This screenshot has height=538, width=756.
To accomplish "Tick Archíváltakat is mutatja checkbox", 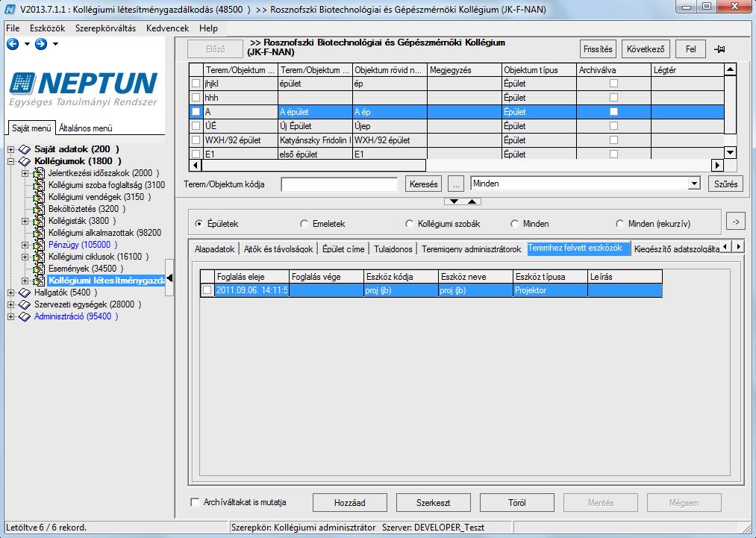I will click(x=195, y=502).
